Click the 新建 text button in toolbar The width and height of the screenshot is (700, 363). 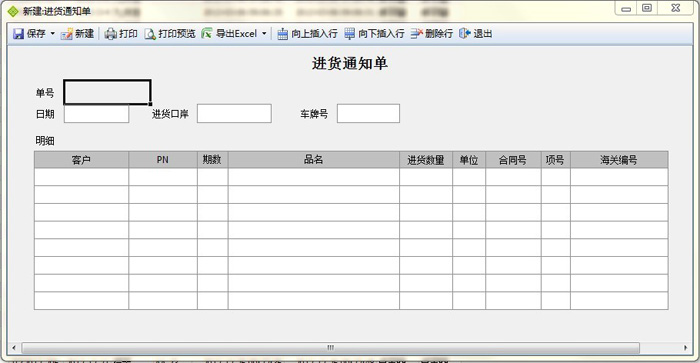tap(84, 33)
